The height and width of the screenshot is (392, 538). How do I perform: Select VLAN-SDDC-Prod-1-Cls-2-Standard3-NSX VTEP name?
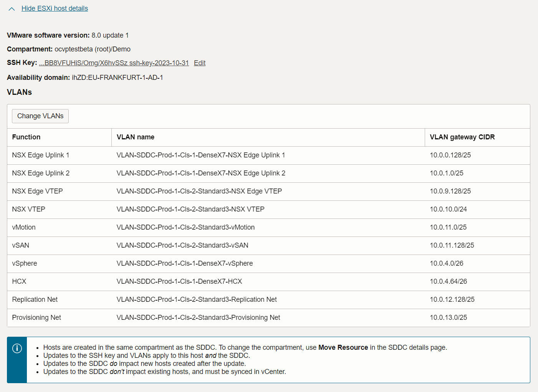pyautogui.click(x=190, y=209)
